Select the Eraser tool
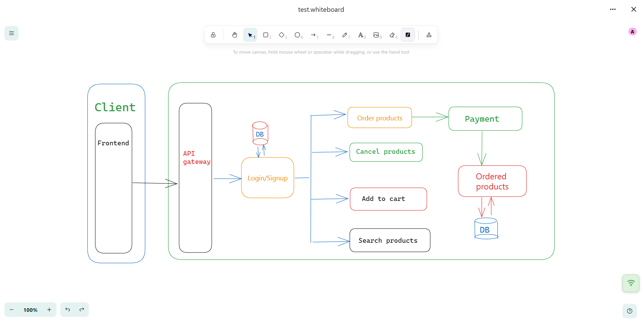Screen dimensions: 644x324 [392, 35]
